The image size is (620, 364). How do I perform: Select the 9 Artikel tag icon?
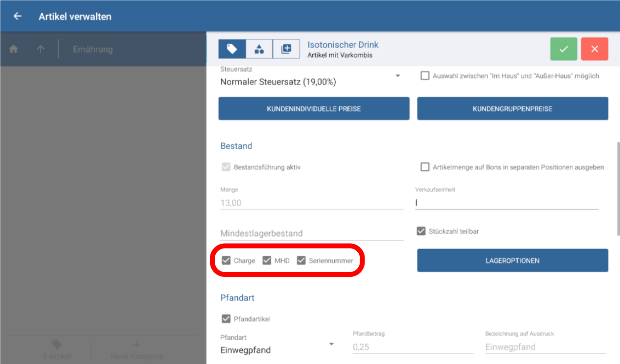tap(57, 344)
